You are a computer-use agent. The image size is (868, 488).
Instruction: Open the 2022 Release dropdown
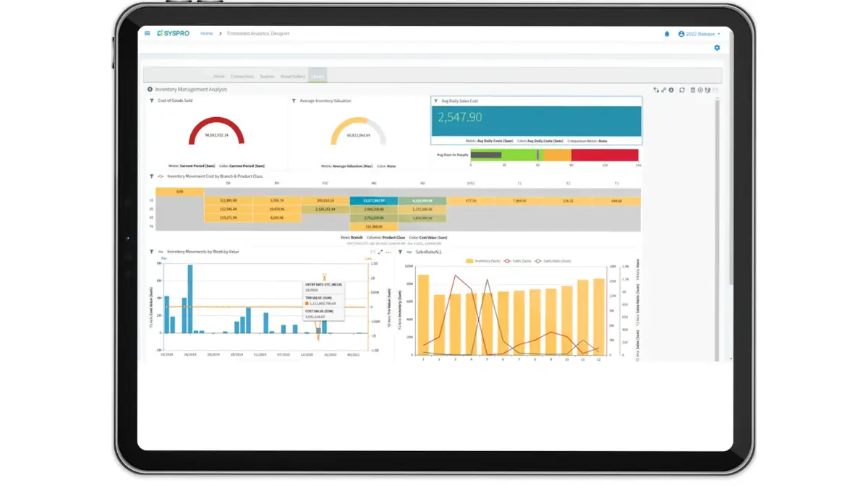click(x=700, y=33)
